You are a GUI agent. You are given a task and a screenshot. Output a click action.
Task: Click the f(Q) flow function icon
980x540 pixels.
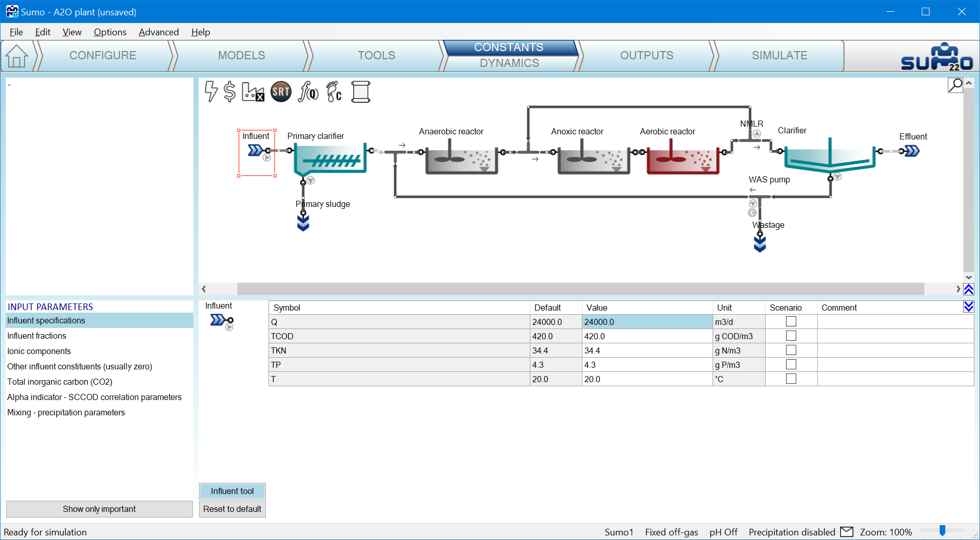click(x=308, y=92)
